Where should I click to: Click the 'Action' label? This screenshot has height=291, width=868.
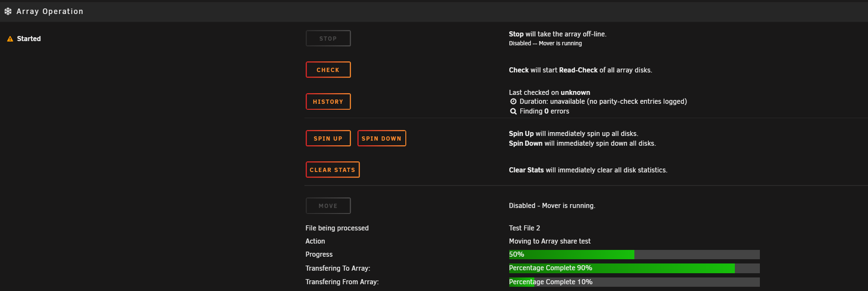coord(315,241)
